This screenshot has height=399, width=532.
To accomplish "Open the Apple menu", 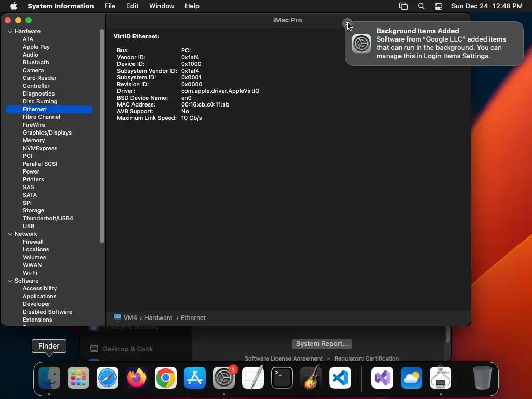I will pos(14,6).
